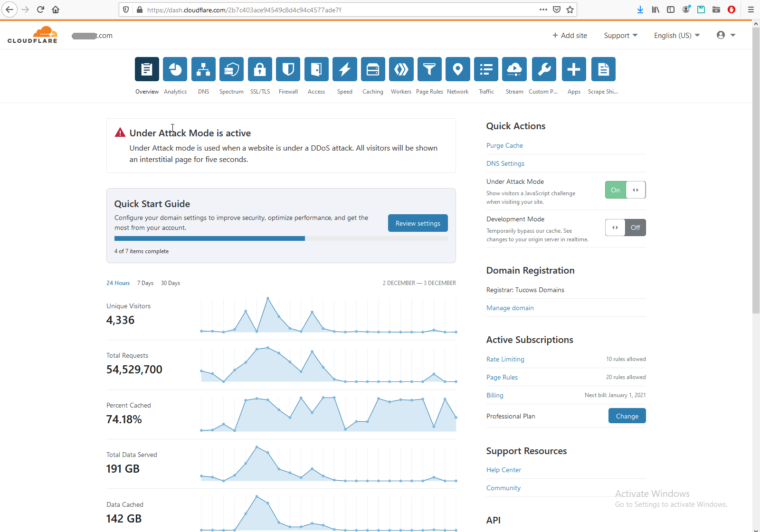Bookmark this page with the star icon
760x532 pixels.
pyautogui.click(x=570, y=9)
